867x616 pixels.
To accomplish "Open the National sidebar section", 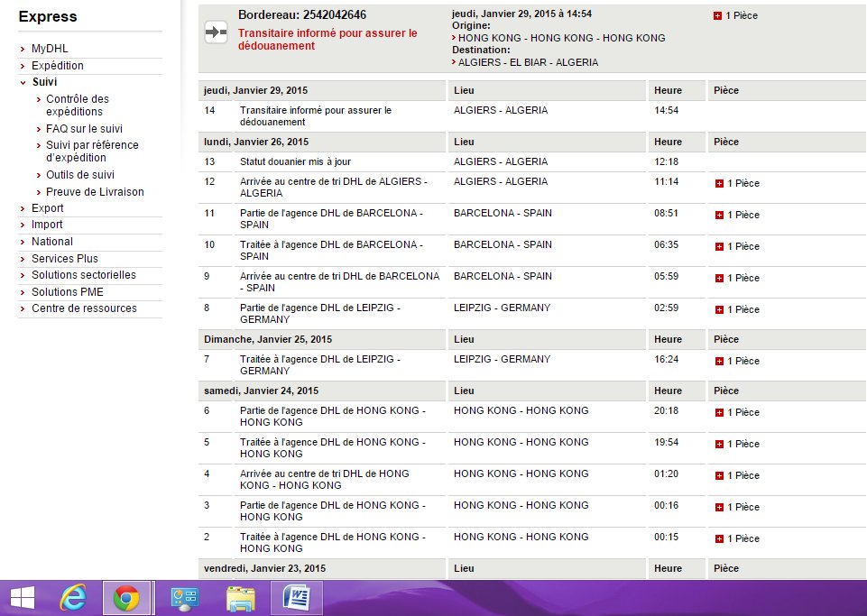I will (x=52, y=242).
